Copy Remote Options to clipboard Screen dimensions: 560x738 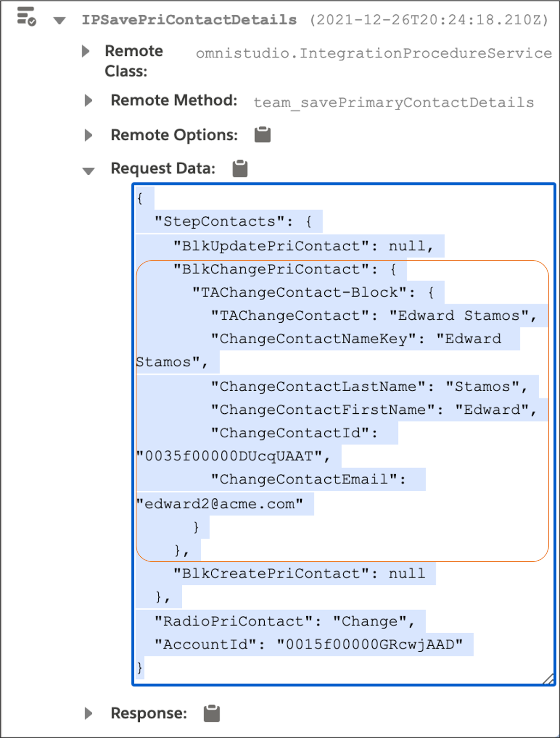tap(262, 135)
